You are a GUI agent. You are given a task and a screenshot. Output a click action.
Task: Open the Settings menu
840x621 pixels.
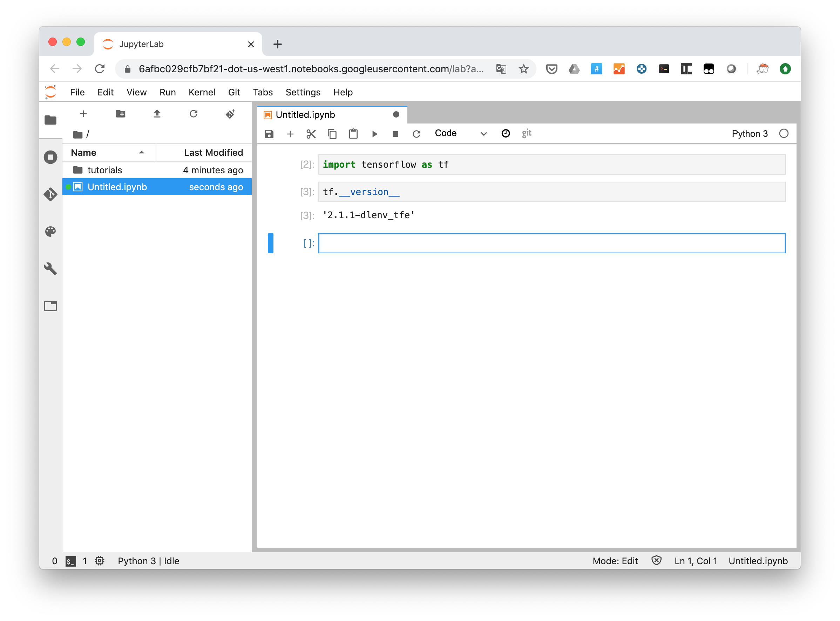[x=303, y=92]
